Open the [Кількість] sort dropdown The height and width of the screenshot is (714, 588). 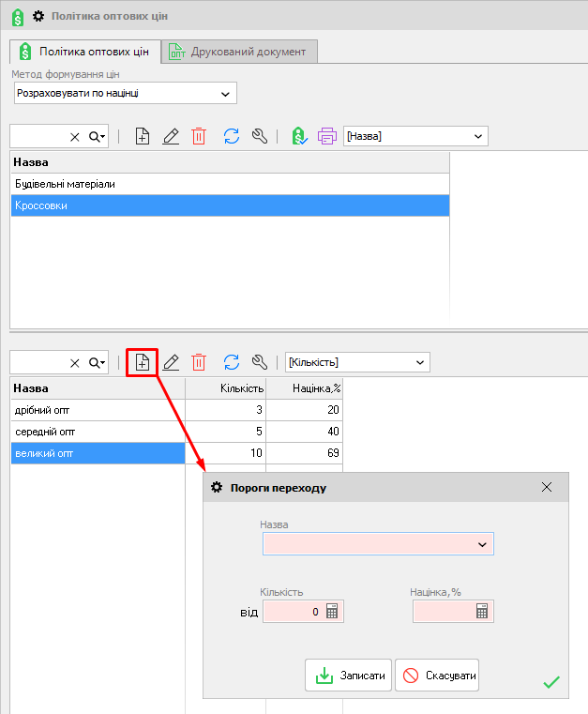coord(419,362)
